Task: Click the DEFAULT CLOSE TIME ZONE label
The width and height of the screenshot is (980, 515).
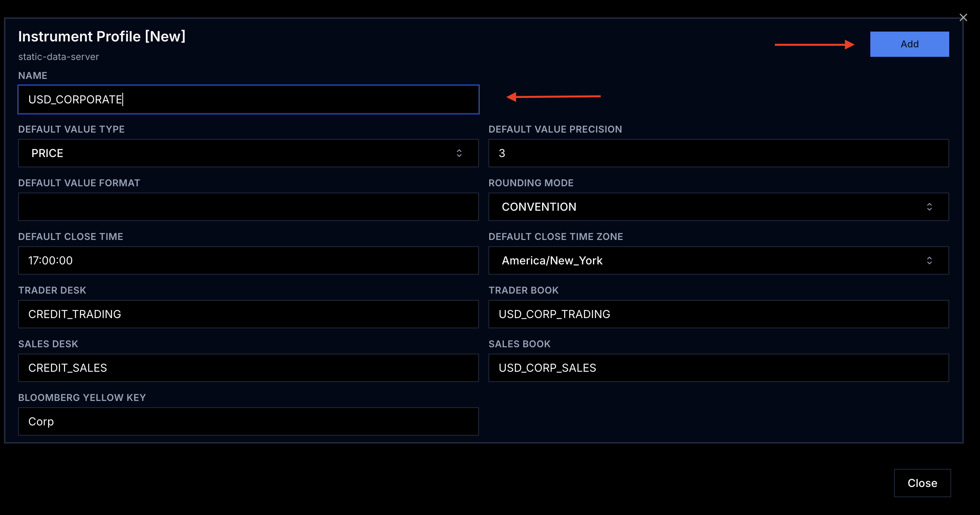Action: 555,237
